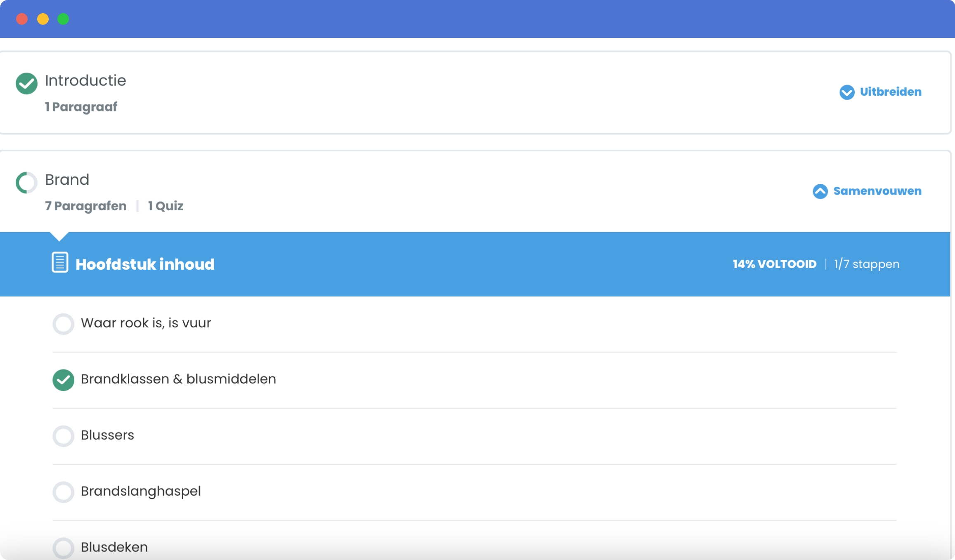The width and height of the screenshot is (955, 560).
Task: Click the green check icon for Brandklassen & blusmiddelen
Action: click(63, 379)
